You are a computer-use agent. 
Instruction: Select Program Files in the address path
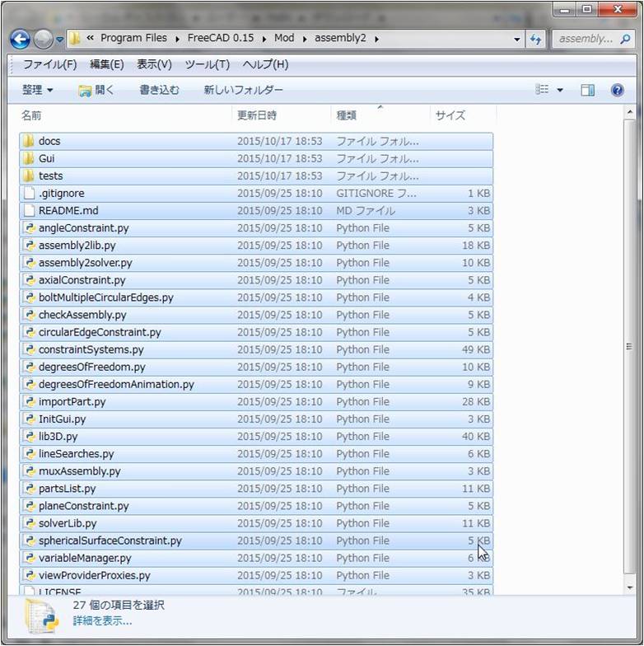(x=133, y=38)
